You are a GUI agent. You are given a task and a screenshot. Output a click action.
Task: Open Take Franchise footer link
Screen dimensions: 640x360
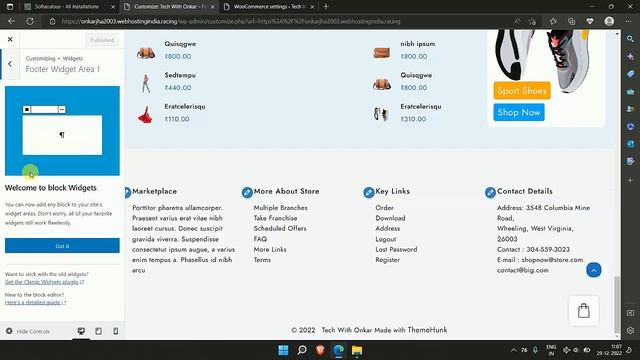pos(275,218)
